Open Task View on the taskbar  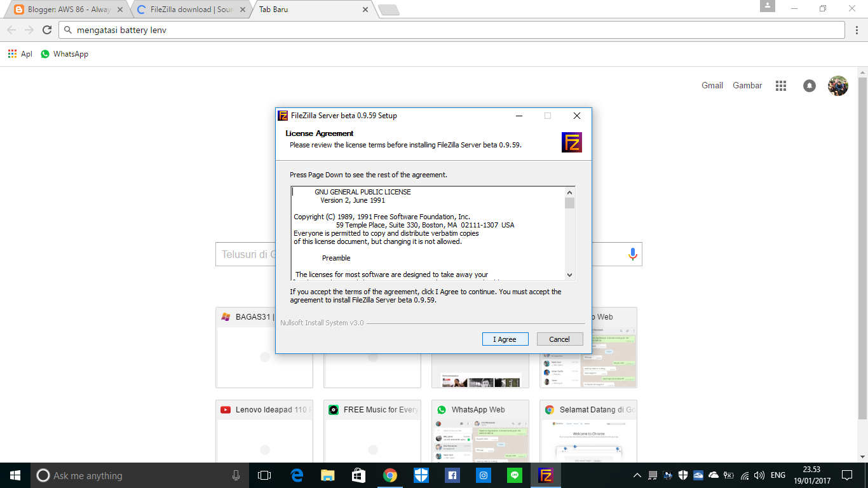click(x=264, y=475)
